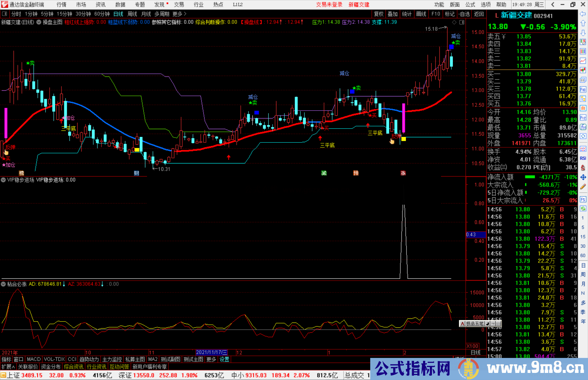Open the 多 multi-period option in sidebar
The height and width of the screenshot is (380, 588).
[x=583, y=303]
